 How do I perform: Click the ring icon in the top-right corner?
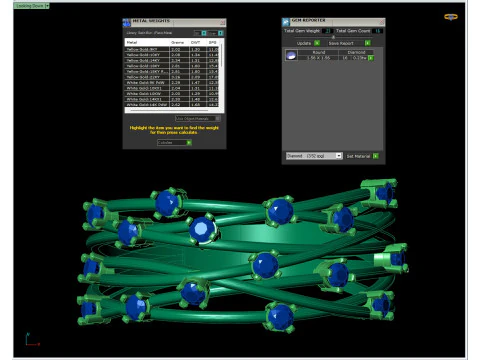coord(451,17)
